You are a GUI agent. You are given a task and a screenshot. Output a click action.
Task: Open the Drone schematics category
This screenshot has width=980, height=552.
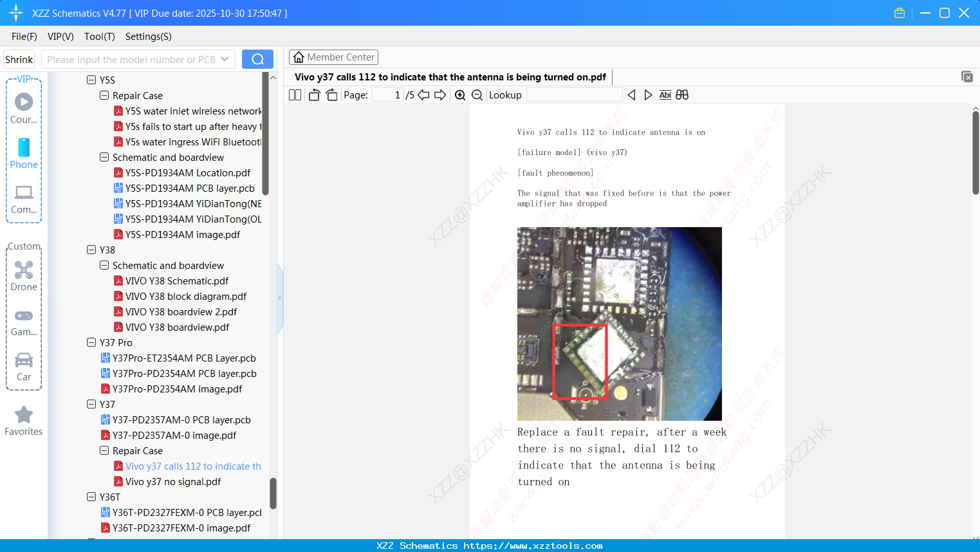point(24,277)
